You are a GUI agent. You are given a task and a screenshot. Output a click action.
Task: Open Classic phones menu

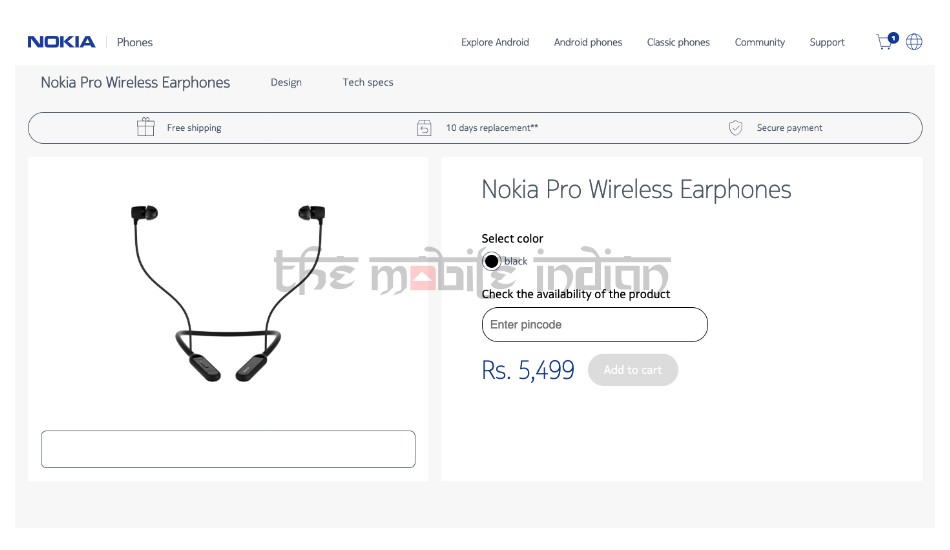[678, 42]
